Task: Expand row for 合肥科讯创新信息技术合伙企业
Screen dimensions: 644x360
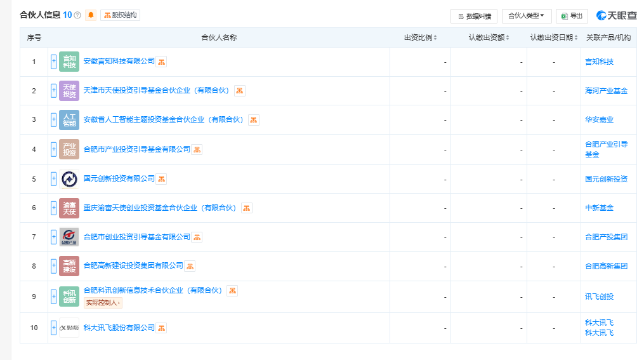Action: tap(53, 297)
